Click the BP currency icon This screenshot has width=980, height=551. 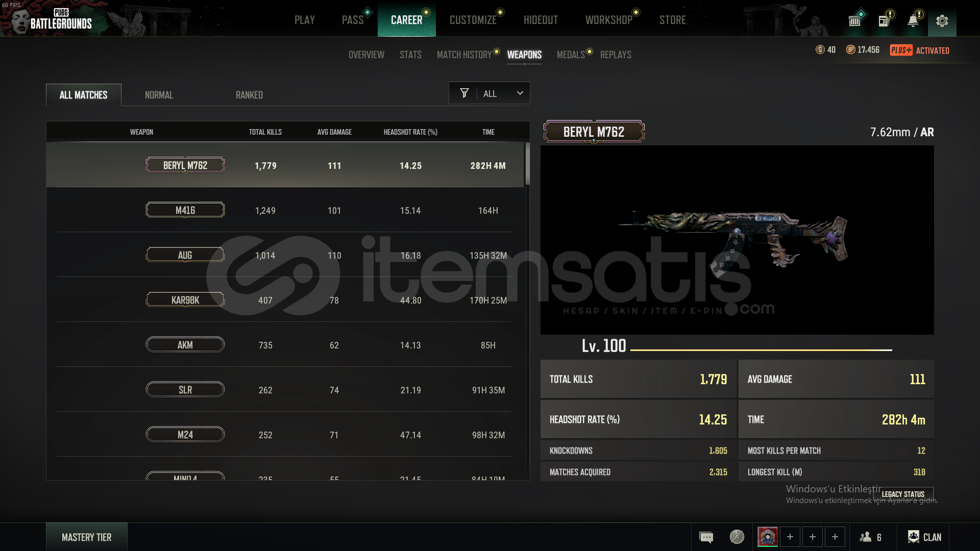tap(850, 49)
